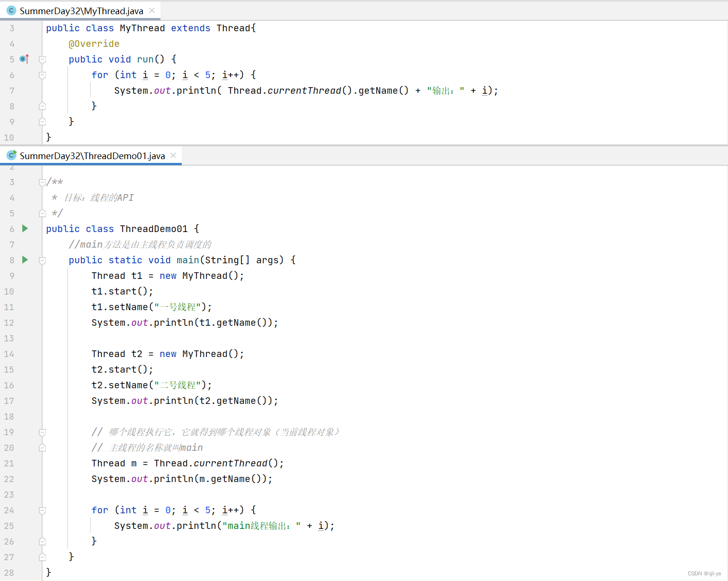
Task: Click the runnable class icon on ThreadDemo01.java tab
Action: (x=11, y=155)
